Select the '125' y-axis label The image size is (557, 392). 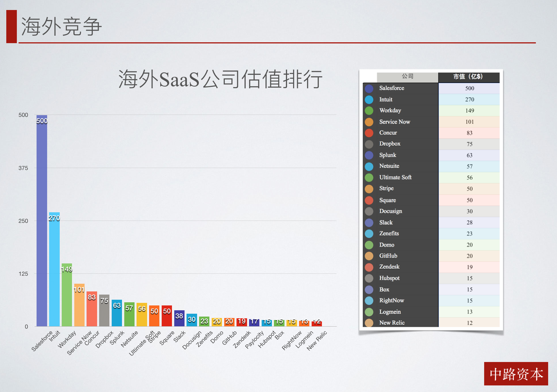(x=23, y=274)
